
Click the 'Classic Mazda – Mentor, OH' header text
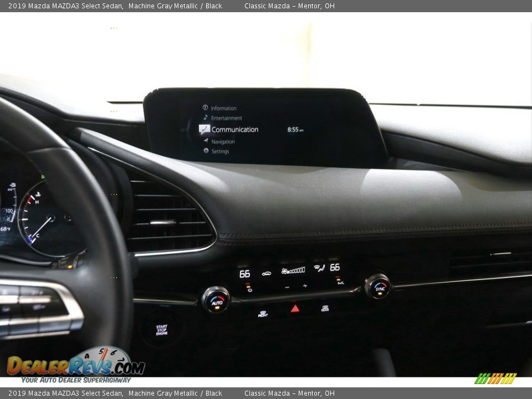point(289,6)
